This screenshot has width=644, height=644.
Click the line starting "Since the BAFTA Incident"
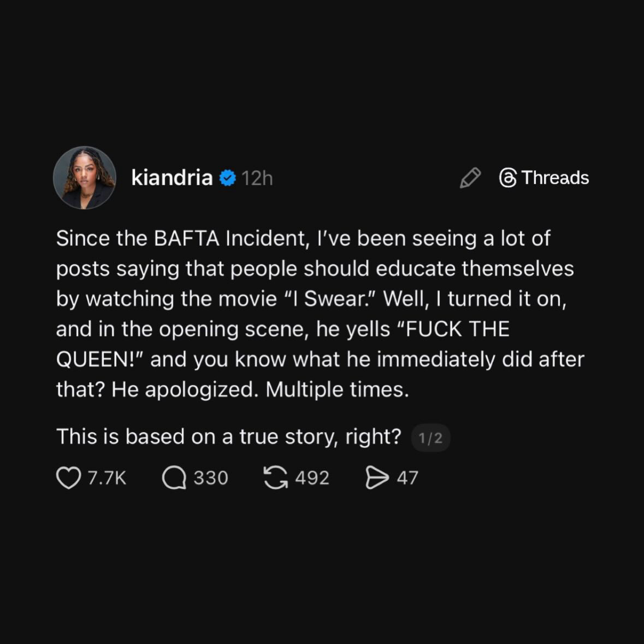click(303, 239)
